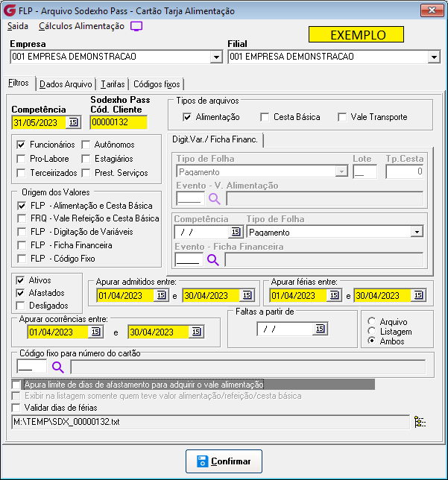
Task: Click the file path browse tree icon
Action: pyautogui.click(x=420, y=422)
